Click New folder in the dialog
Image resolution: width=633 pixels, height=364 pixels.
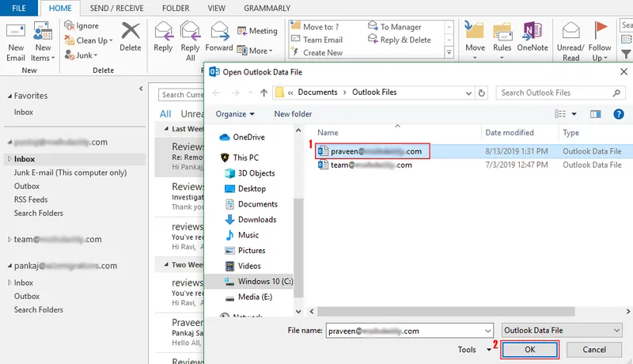(x=293, y=114)
